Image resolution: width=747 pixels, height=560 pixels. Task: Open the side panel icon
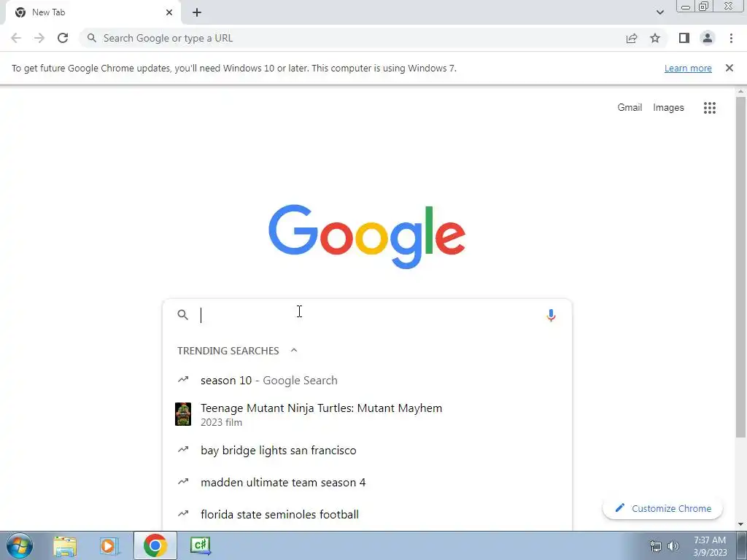(x=684, y=38)
